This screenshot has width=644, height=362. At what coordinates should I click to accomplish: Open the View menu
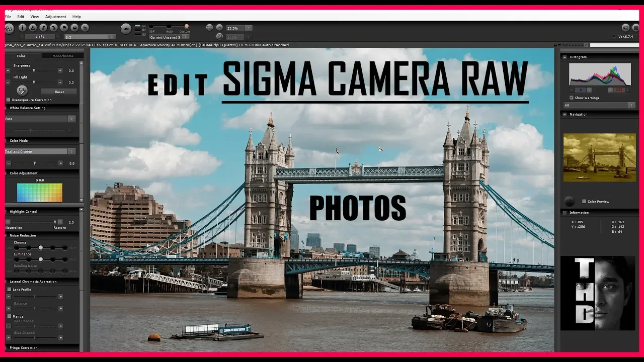(35, 17)
